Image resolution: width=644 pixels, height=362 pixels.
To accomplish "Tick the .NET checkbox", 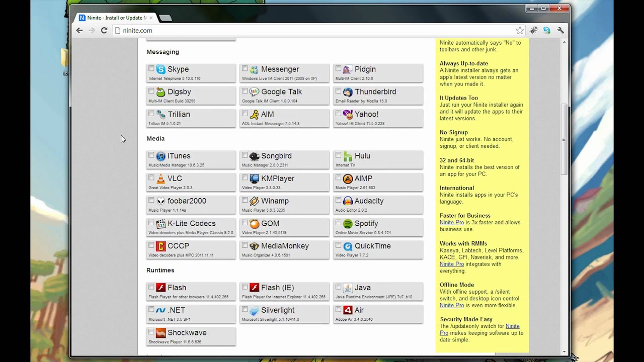I will point(151,309).
